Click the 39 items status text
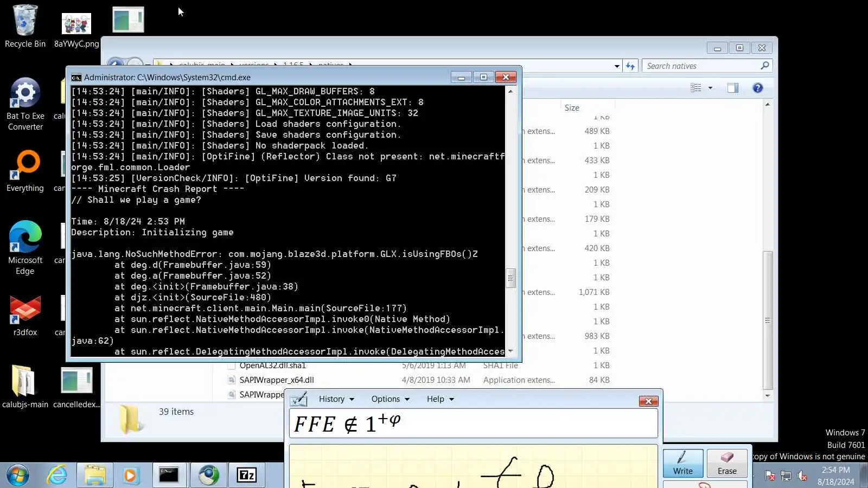The width and height of the screenshot is (868, 488). [176, 412]
